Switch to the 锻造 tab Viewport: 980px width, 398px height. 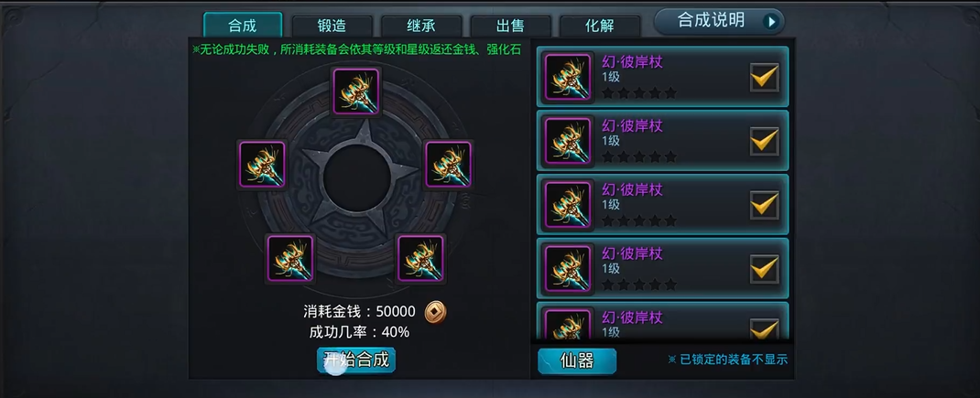tap(332, 27)
